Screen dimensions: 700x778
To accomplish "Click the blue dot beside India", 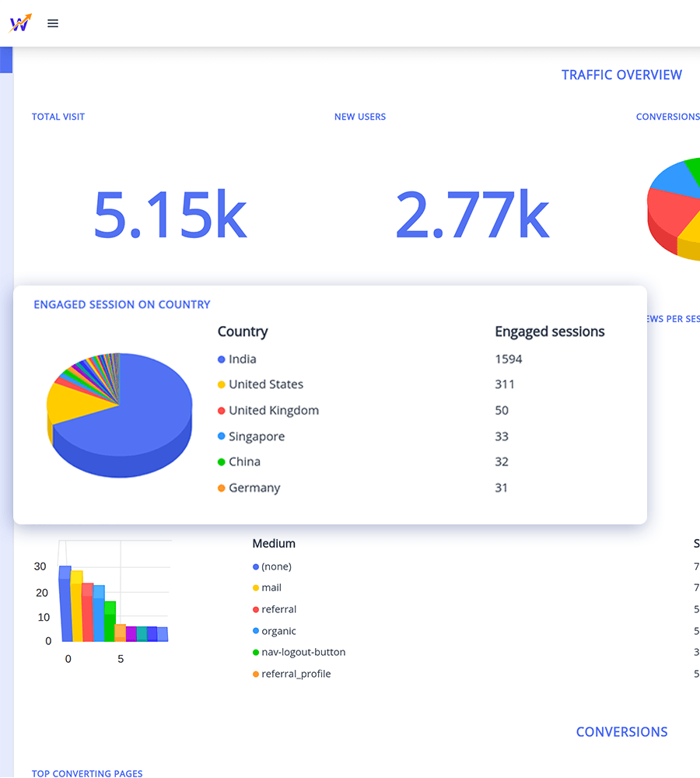I will tap(222, 359).
